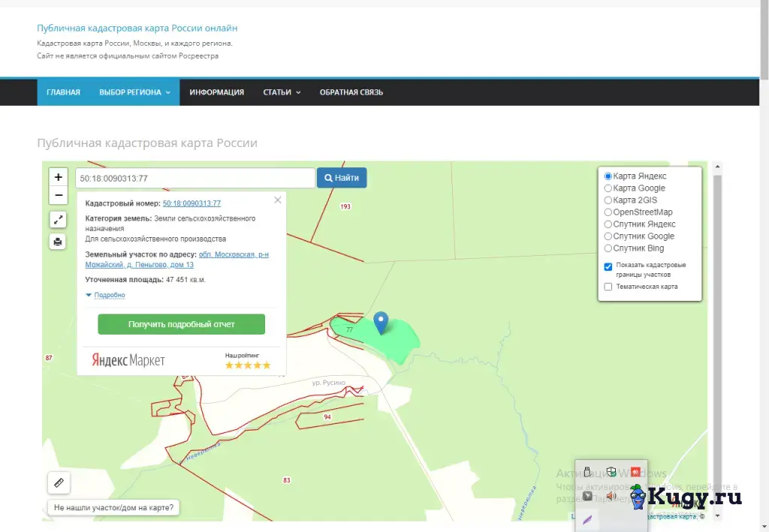
Task: Expand Статьи dropdown menu
Action: (x=282, y=92)
